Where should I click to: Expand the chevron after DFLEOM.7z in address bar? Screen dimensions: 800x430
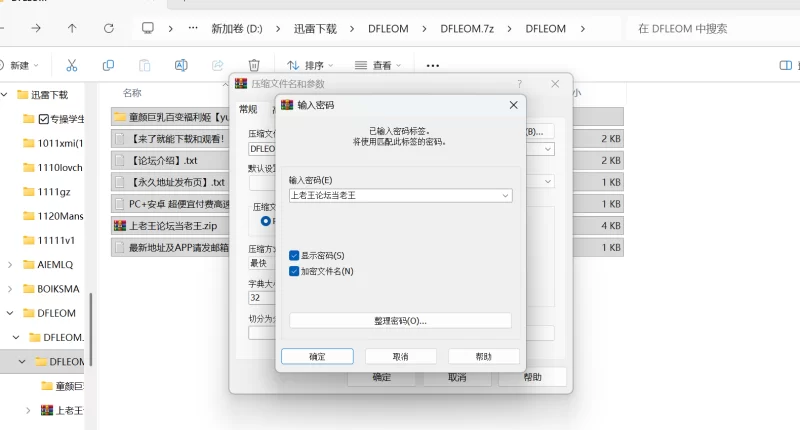509,29
